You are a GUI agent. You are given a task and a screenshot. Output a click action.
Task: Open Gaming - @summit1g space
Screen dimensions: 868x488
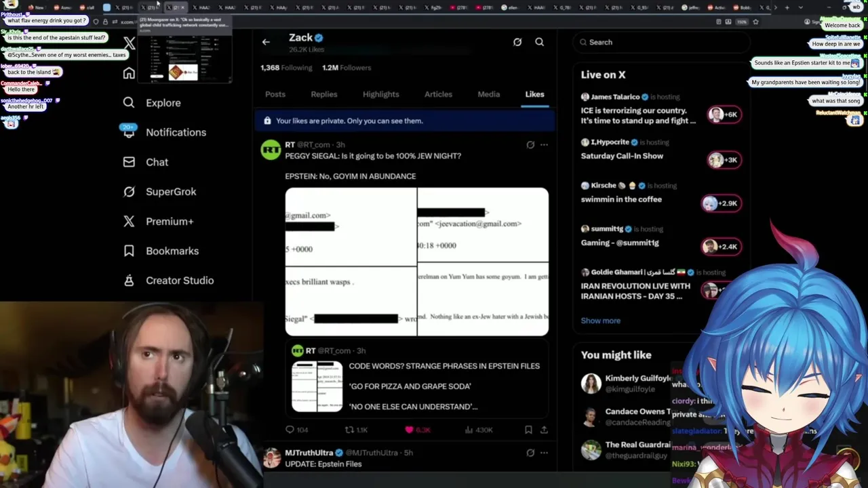click(x=661, y=237)
